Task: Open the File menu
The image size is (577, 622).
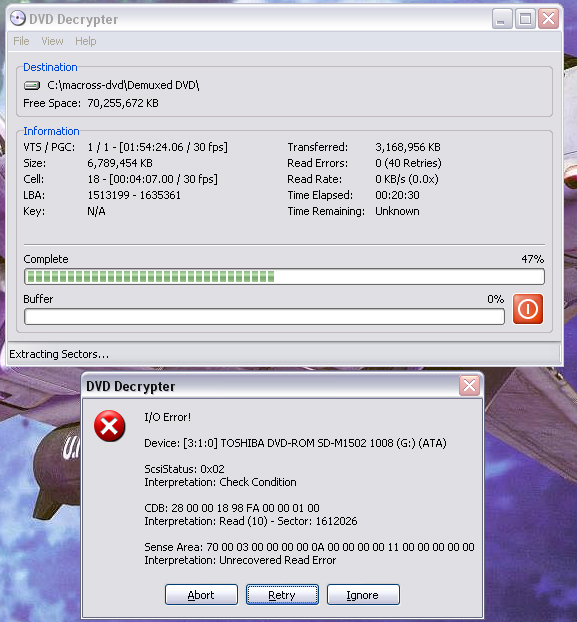Action: [x=21, y=41]
